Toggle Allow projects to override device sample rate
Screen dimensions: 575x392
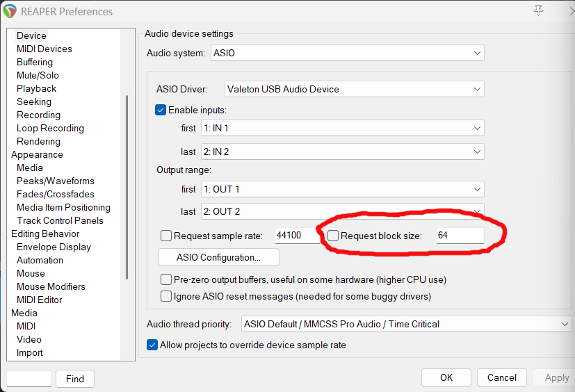tap(152, 345)
